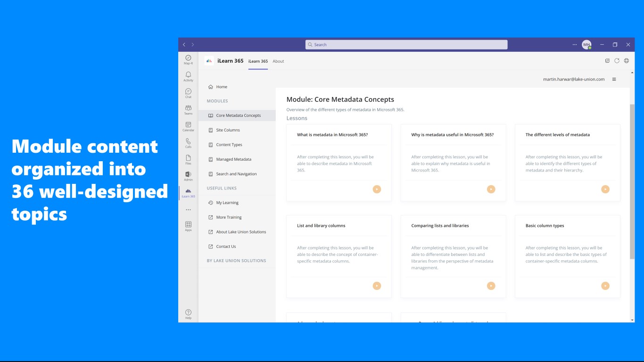644x362 pixels.
Task: Click the 'List and library columns' title
Action: point(321,226)
